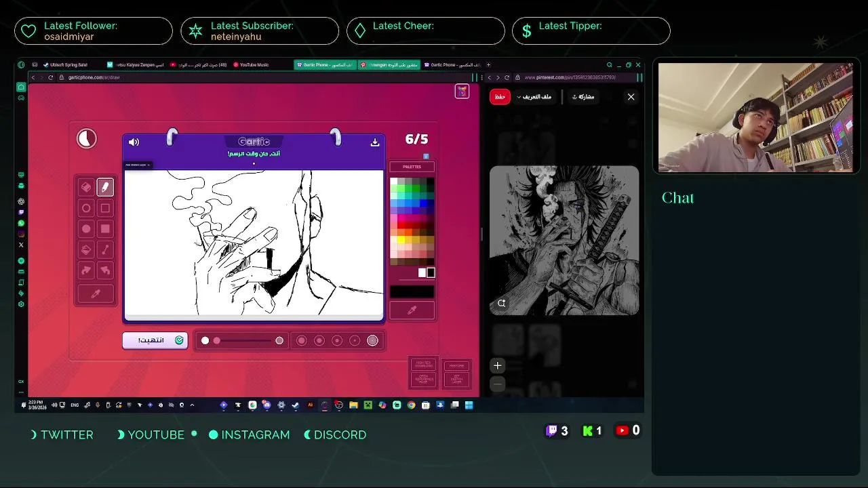Pick the filled square shape tool
The image size is (868, 488).
tap(105, 229)
